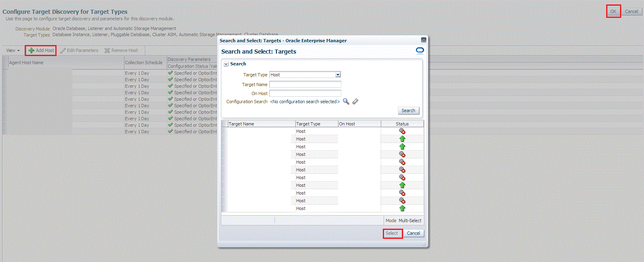Sort by Target Type column header
The width and height of the screenshot is (644, 262).
pos(317,124)
